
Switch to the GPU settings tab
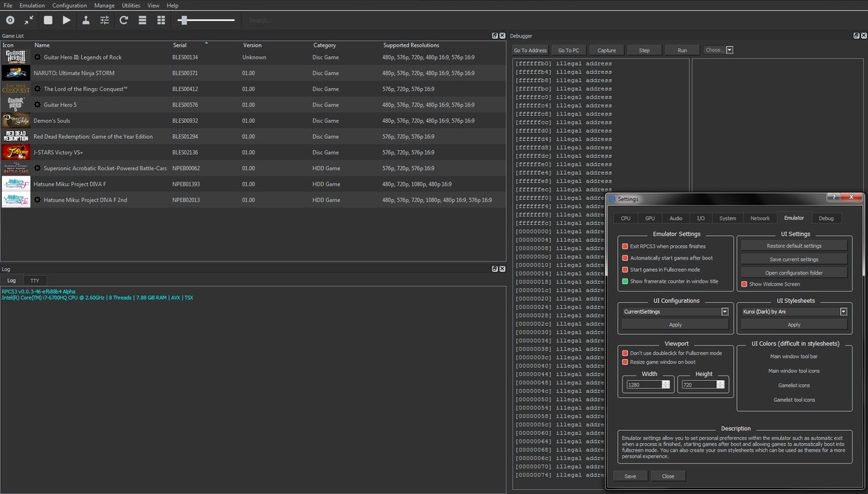click(x=650, y=218)
